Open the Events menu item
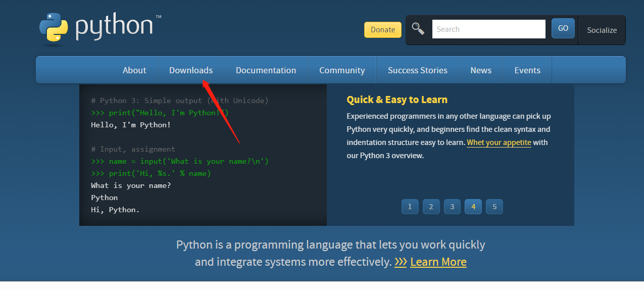The image size is (644, 290). coord(527,70)
